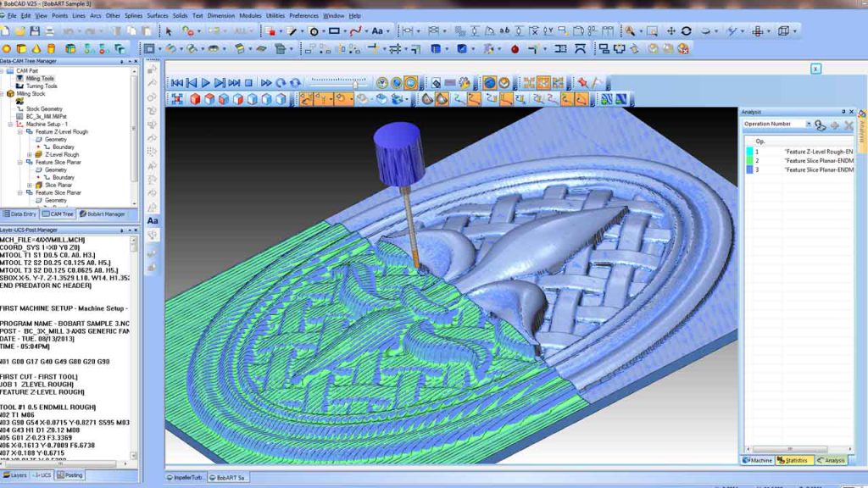Toggle the highlighted blue sphere display mode
868x488 pixels.
(x=489, y=83)
